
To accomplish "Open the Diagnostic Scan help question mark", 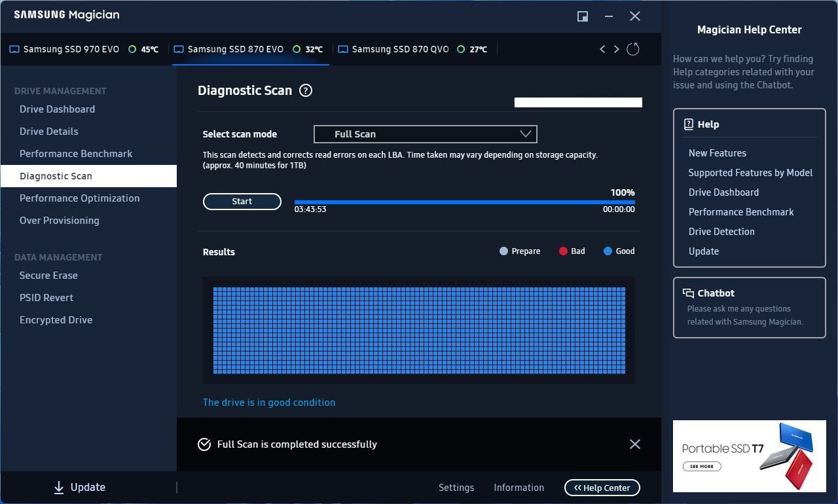I will (305, 91).
